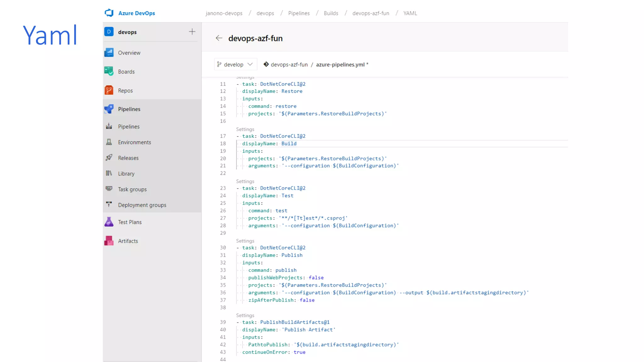Open the Boards section icon
This screenshot has height=362, width=644.
pos(109,71)
